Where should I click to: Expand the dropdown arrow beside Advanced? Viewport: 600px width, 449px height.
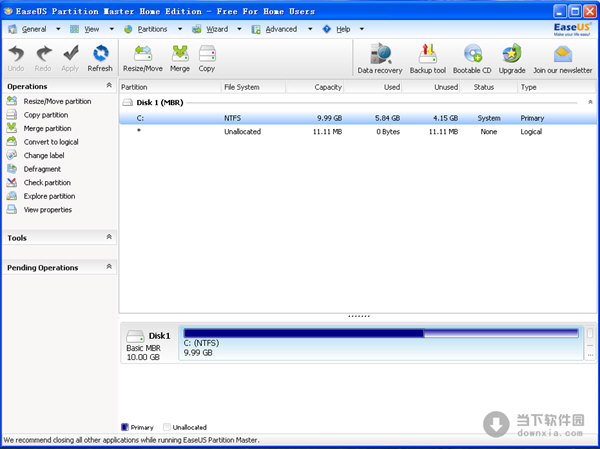310,29
